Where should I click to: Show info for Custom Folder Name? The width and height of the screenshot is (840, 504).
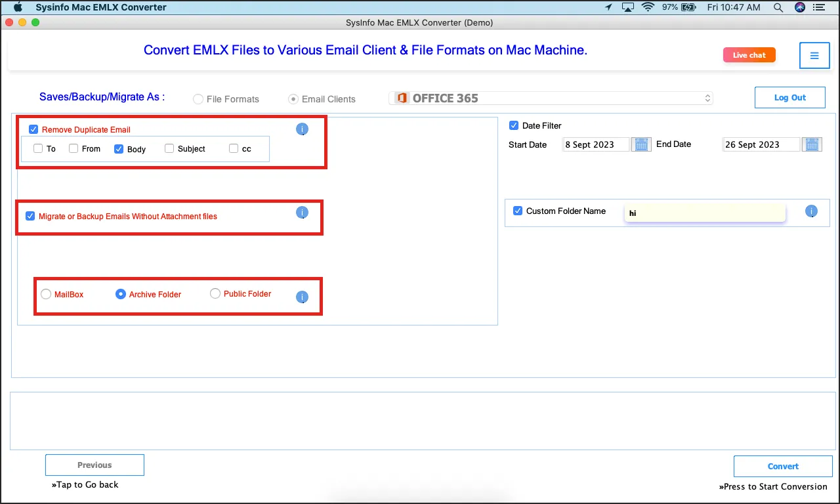pos(812,211)
